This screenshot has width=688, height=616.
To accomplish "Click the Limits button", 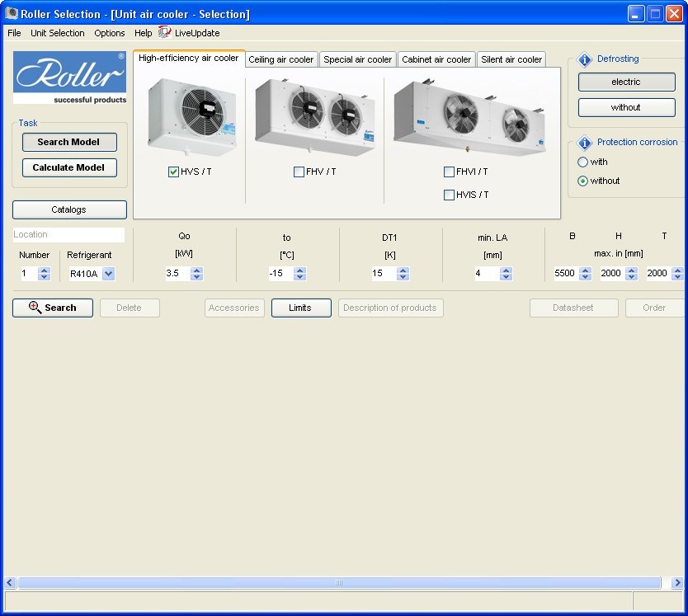I will 300,308.
